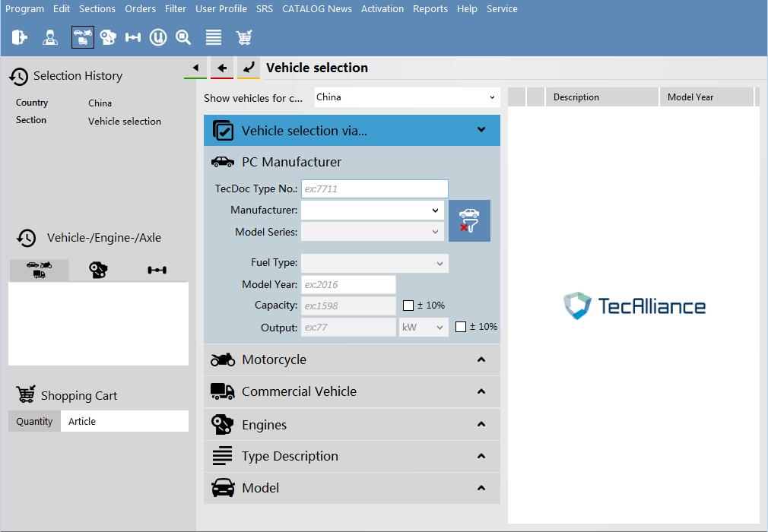Screen dimensions: 768x532
Task: Open the user profile toolbar icon
Action: click(50, 37)
